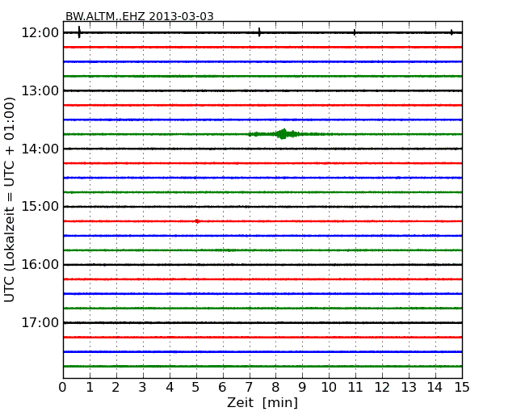Image resolution: width=525 pixels, height=420 pixels.
Task: Click the "9" minute tick label
Action: click(302, 388)
